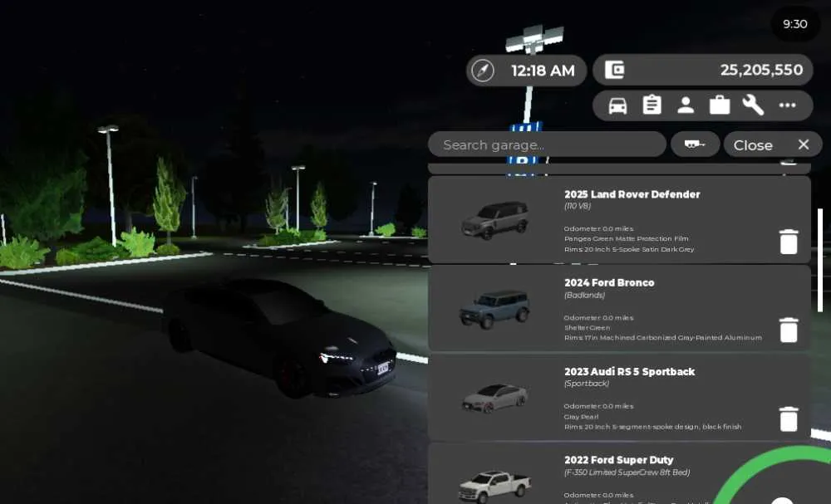Click the garage list scrollbar
The image size is (831, 504).
pyautogui.click(x=820, y=260)
